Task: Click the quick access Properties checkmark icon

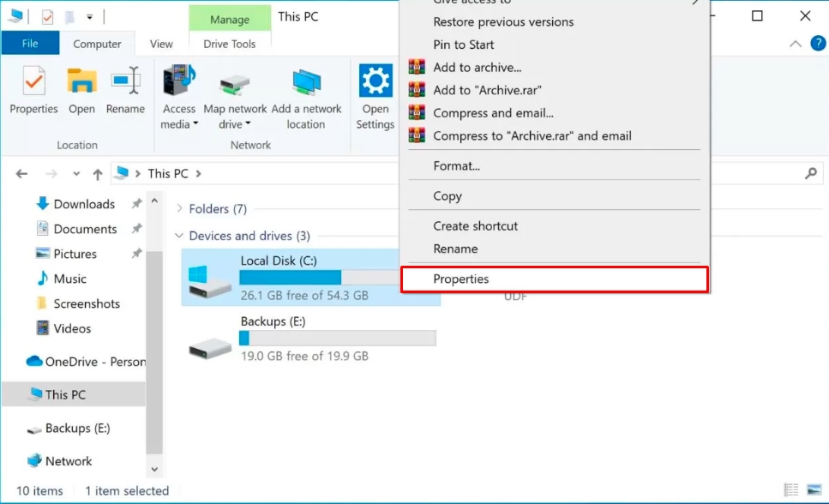Action: coord(47,17)
